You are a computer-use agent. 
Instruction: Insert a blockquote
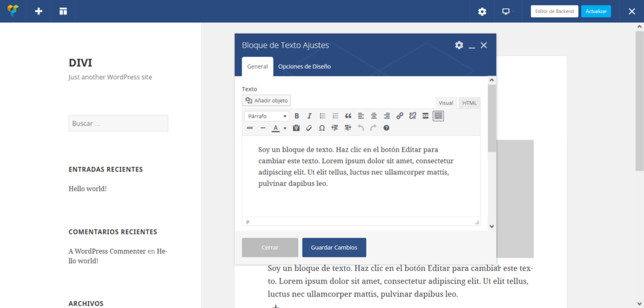[348, 116]
